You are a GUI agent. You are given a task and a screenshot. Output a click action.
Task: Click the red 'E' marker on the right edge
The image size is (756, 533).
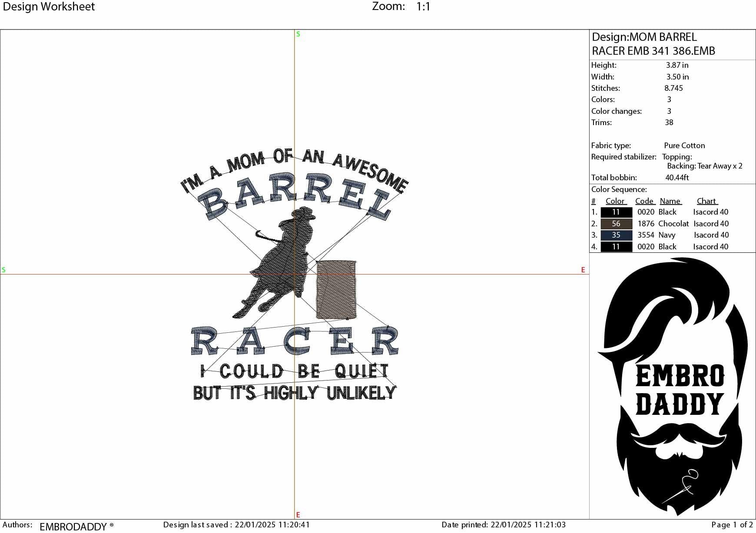pos(583,270)
